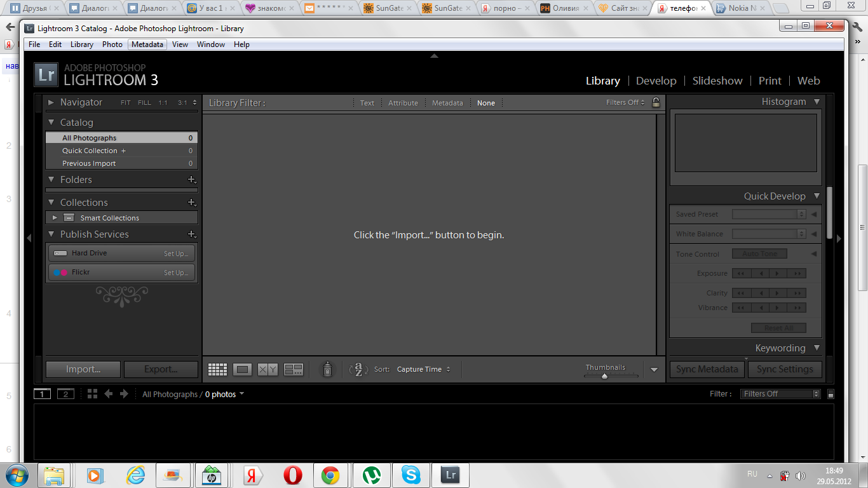Select None library filter
This screenshot has width=868, height=488.
click(486, 103)
